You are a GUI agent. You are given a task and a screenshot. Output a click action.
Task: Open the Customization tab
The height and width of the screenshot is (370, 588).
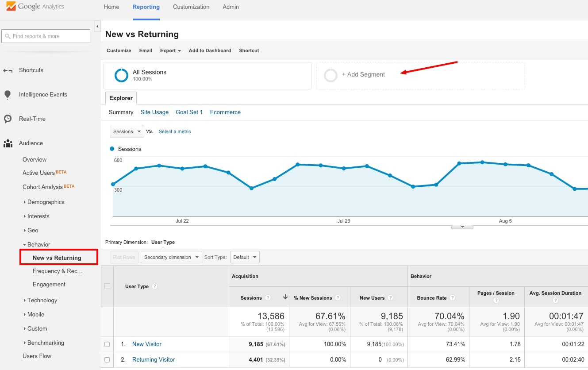191,7
